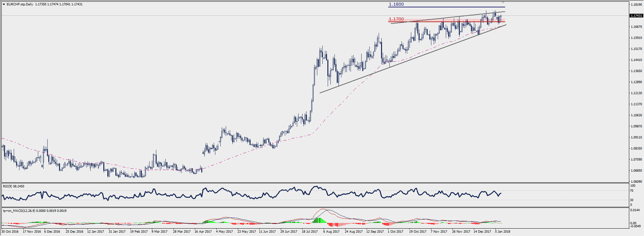Click the RSI scale level 30
This screenshot has height=236, width=644.
tap(632, 200)
